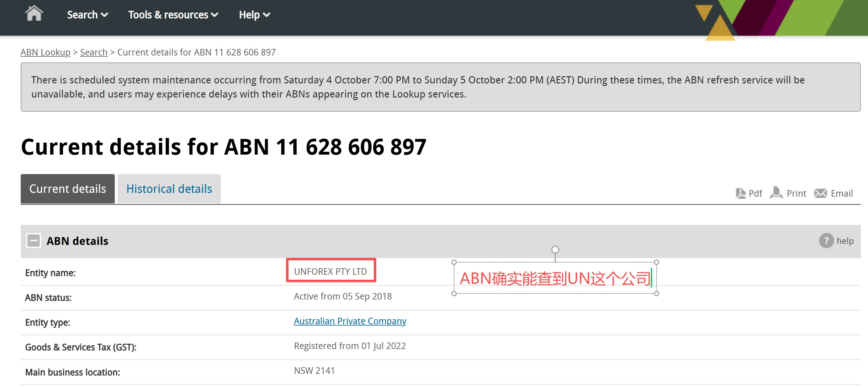Click the breadcrumb text Current details for ABN
The width and height of the screenshot is (868, 387).
[x=196, y=52]
